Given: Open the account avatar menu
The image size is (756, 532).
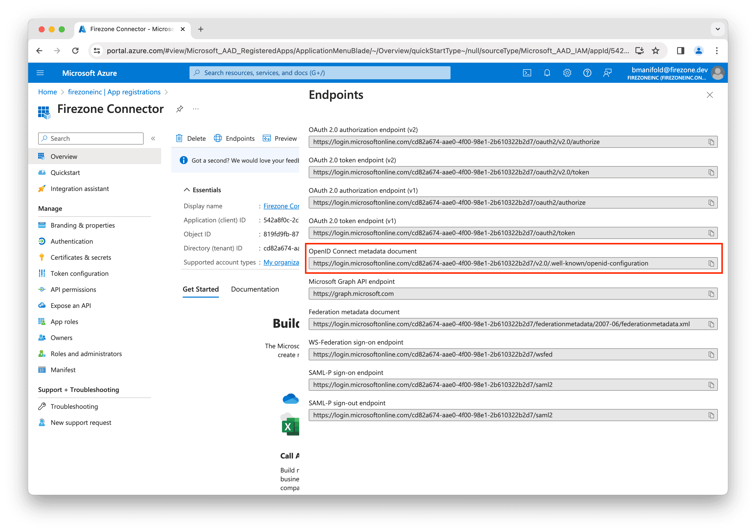Looking at the screenshot, I should coord(718,73).
